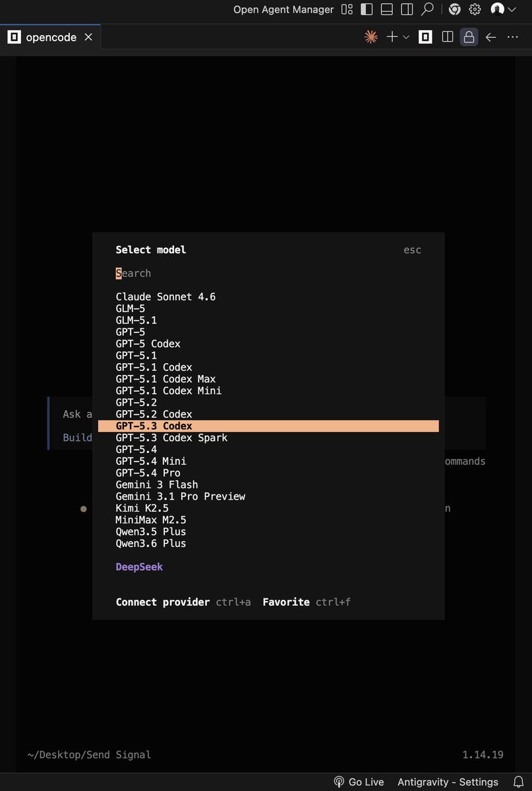
Task: Select Qwen3.6 Plus model
Action: pos(268,544)
